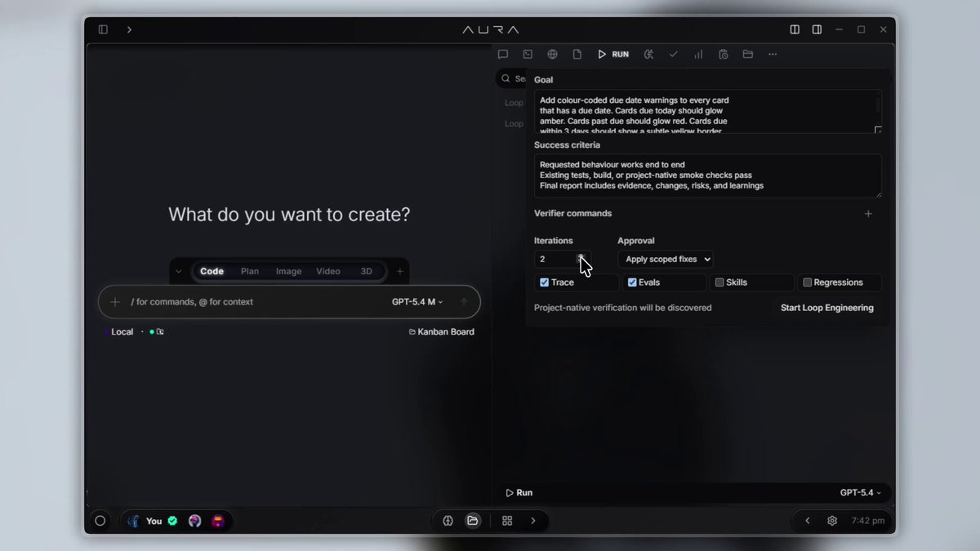Open settings gear in bottom bar
Screen dimensions: 980x551
[x=832, y=521]
